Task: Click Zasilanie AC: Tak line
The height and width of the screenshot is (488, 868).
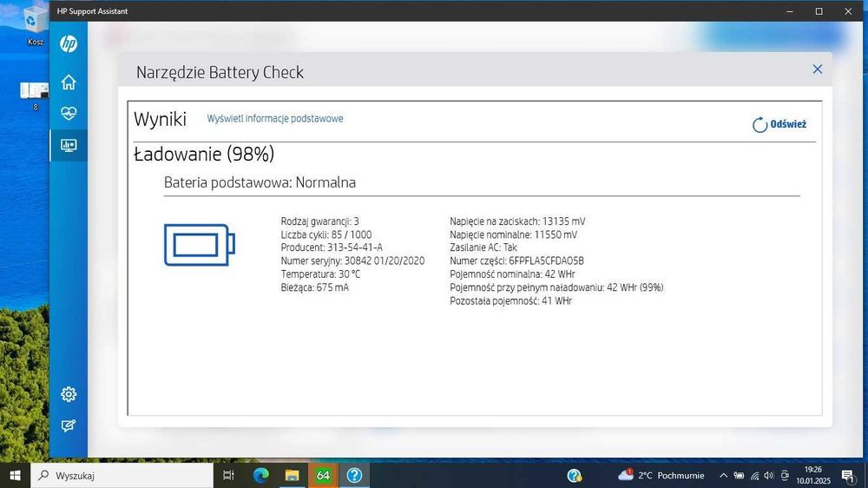Action: coord(483,247)
